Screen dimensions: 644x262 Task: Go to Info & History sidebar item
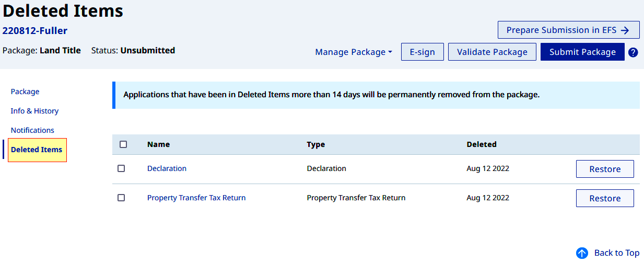tap(34, 111)
